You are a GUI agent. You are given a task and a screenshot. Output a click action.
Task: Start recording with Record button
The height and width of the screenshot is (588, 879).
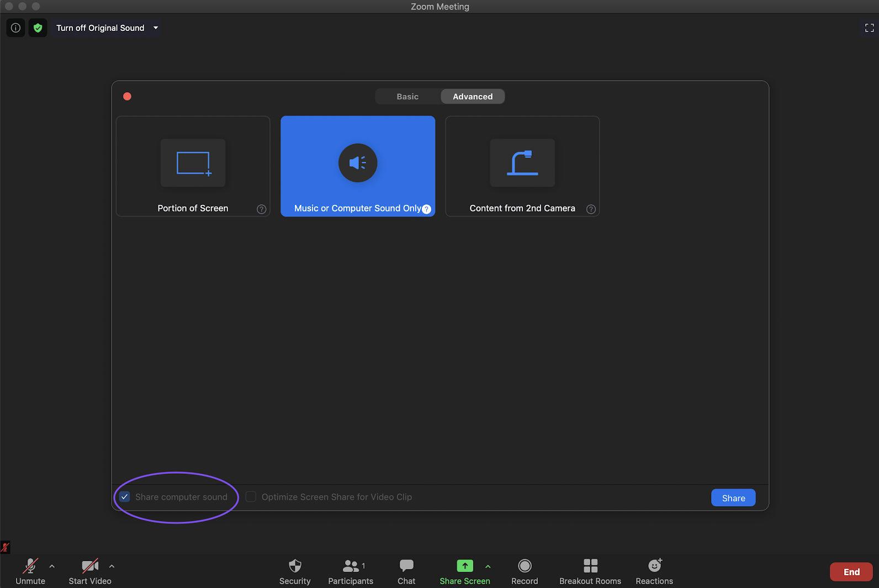(x=525, y=571)
